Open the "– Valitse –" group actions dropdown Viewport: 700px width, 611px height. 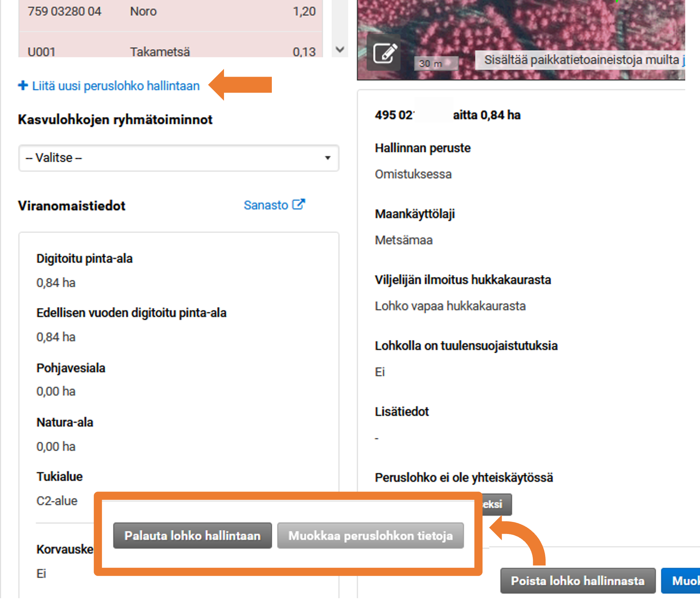(178, 158)
